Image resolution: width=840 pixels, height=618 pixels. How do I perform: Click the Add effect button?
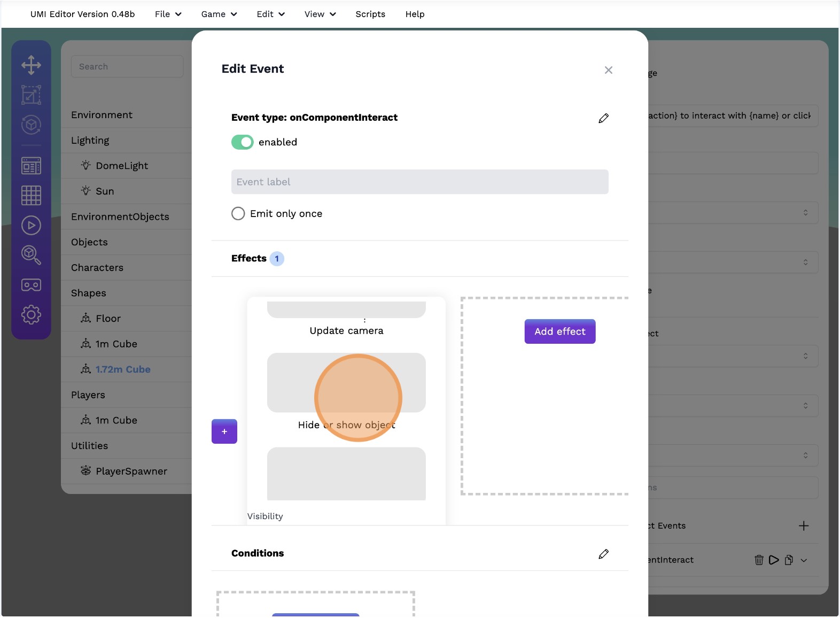click(x=559, y=331)
